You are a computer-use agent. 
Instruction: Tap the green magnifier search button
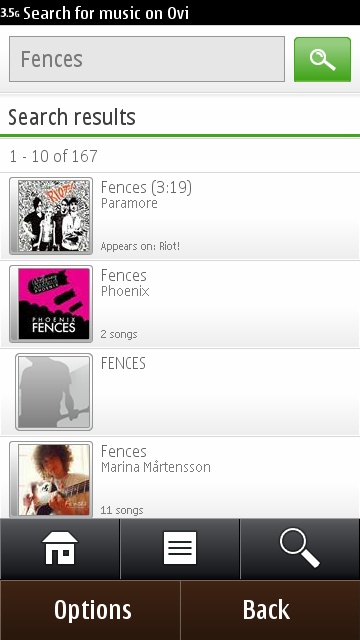pyautogui.click(x=322, y=60)
